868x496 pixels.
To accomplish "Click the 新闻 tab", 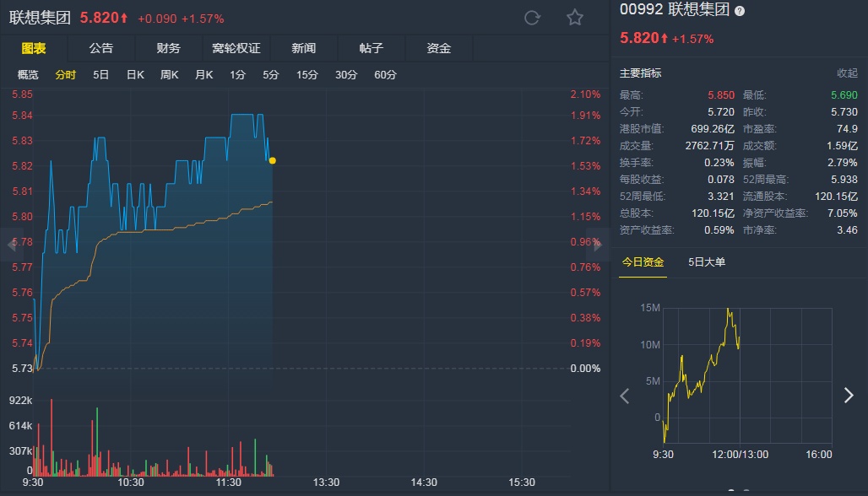I will click(304, 48).
